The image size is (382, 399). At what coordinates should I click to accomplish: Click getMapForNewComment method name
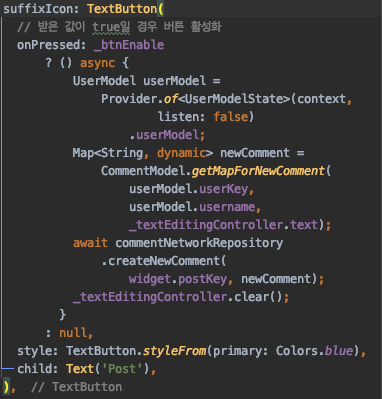(258, 171)
